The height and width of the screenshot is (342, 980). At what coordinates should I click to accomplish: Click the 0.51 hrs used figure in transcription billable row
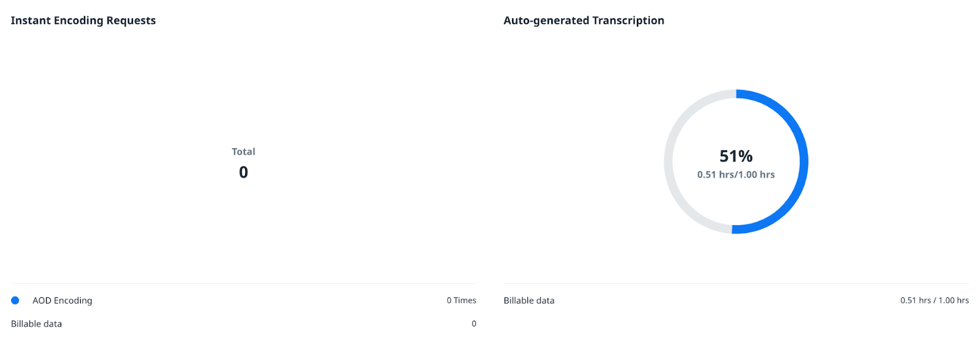pos(915,300)
